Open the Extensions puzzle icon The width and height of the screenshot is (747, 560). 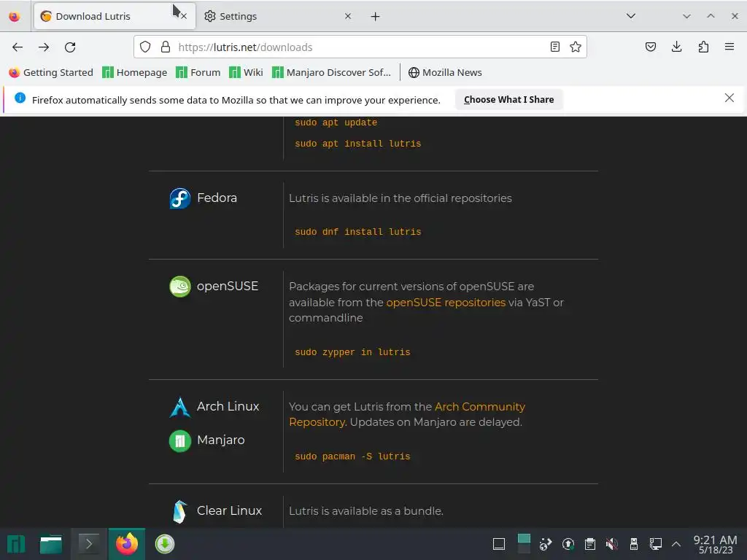[x=703, y=47]
